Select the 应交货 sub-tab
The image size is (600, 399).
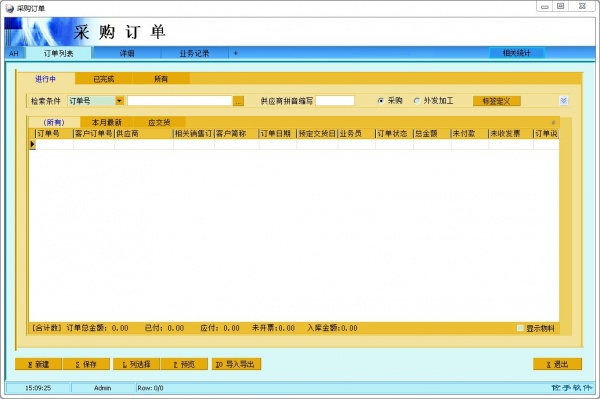(x=159, y=122)
